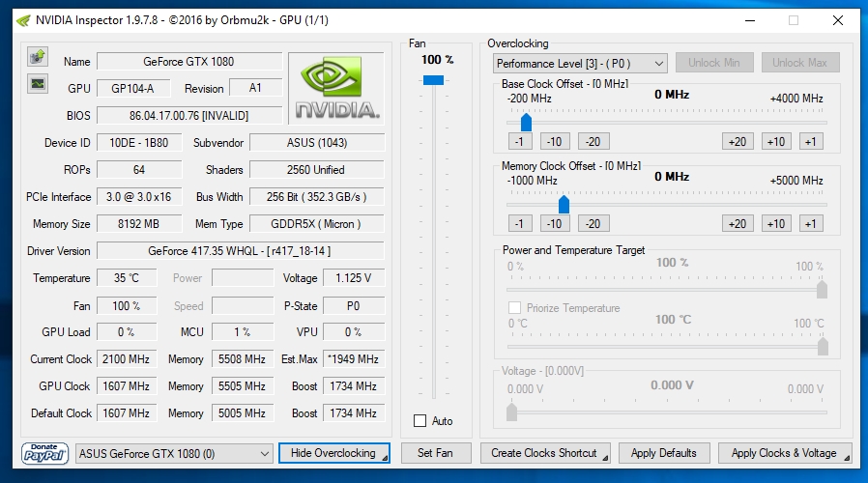Click the Current Clock value 2100 MHz
Image resolution: width=868 pixels, height=483 pixels.
[x=127, y=359]
